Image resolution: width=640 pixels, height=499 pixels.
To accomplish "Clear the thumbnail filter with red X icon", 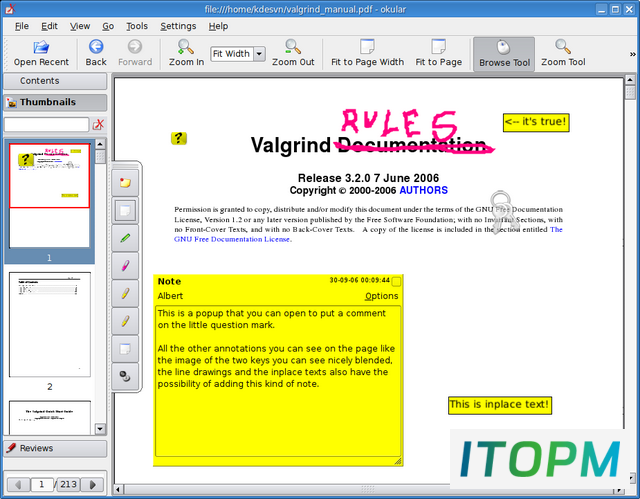I will pos(98,124).
